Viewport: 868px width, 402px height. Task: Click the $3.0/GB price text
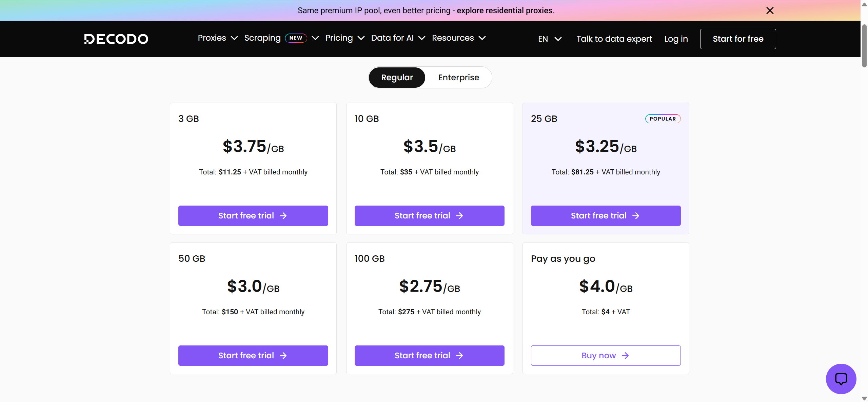253,287
